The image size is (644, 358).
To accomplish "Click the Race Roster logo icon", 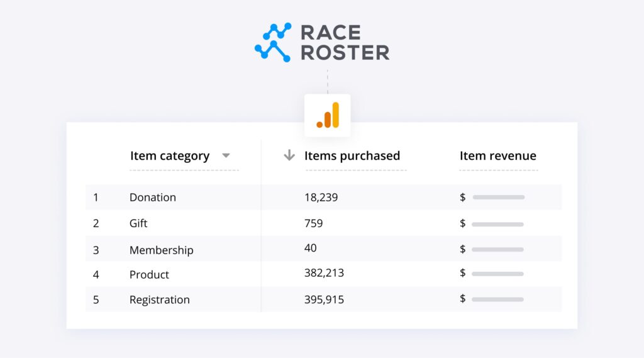I will point(272,42).
